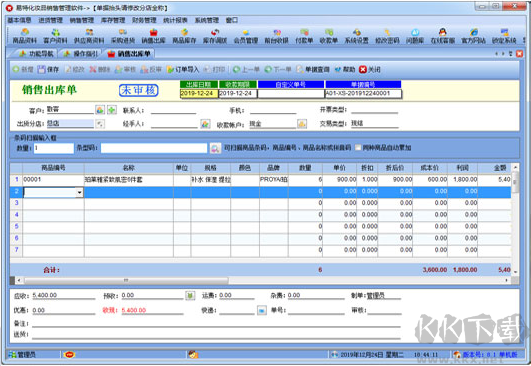
Task: Open 系统设置 toolbar icon
Action: (356, 36)
